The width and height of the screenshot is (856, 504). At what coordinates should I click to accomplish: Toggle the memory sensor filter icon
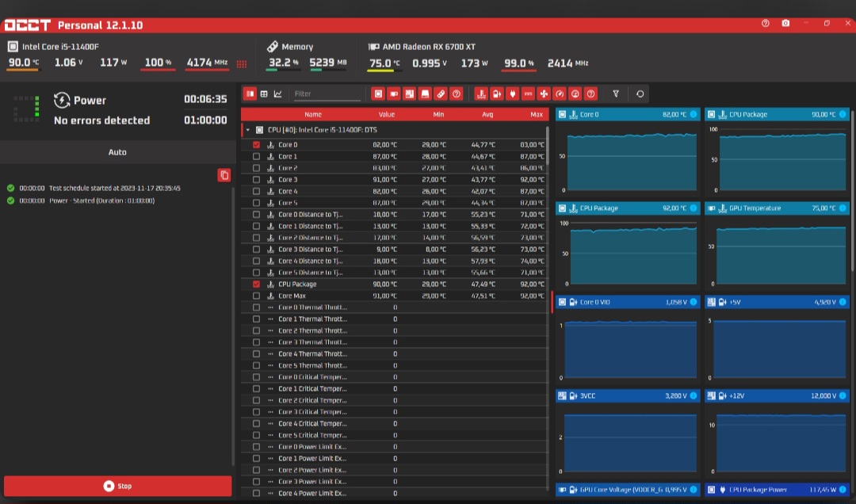tap(441, 94)
